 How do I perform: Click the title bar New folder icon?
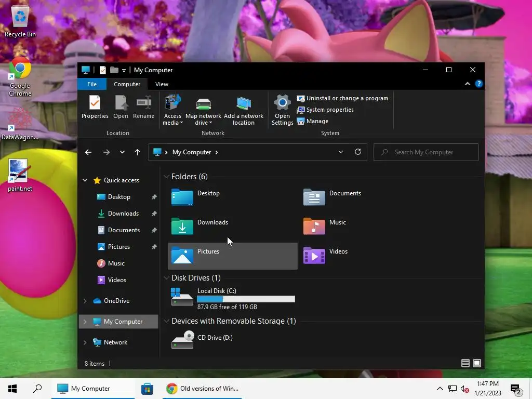[114, 70]
